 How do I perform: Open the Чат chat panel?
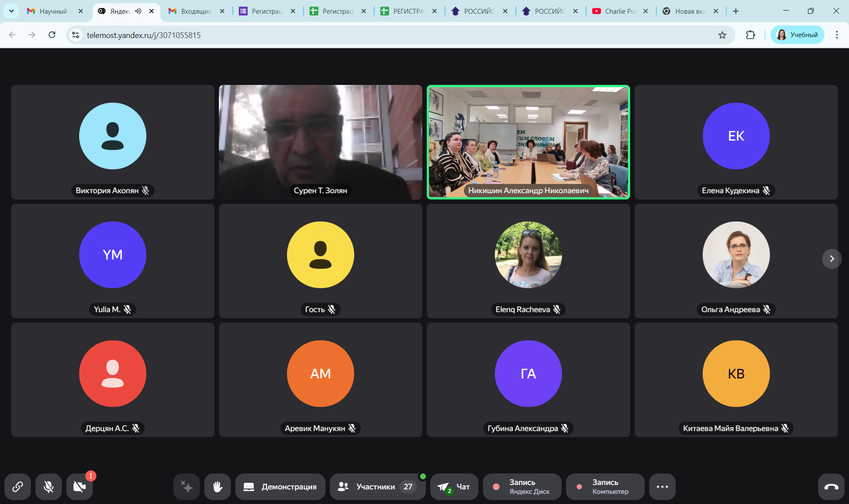pos(454,487)
